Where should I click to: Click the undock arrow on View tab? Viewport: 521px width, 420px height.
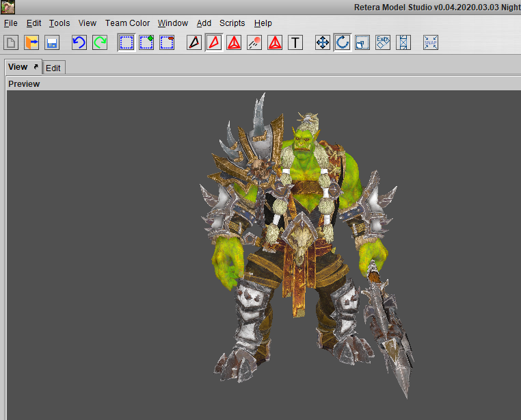pos(36,66)
